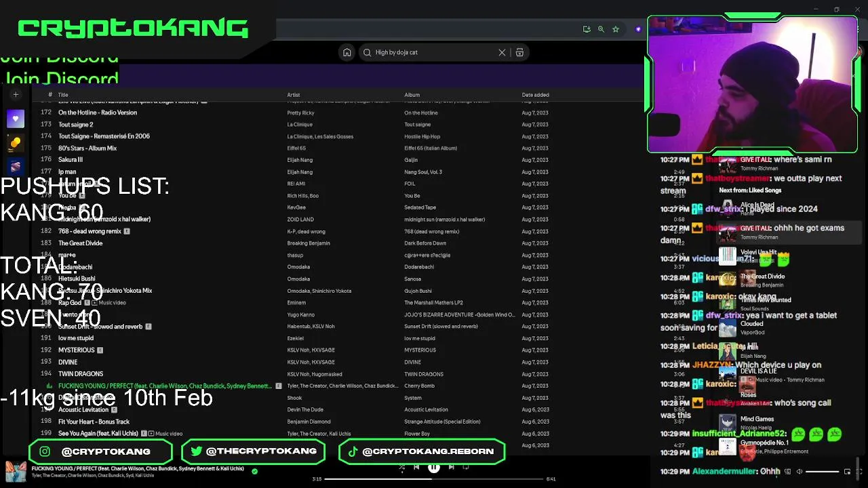Viewport: 868px width, 488px height.
Task: Sort tracks by Date added column header
Action: point(535,95)
